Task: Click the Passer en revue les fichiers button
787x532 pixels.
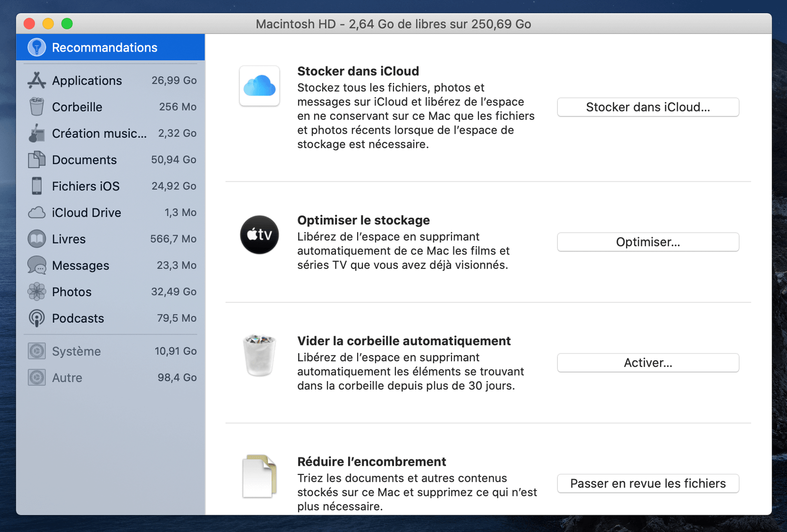Action: [648, 483]
